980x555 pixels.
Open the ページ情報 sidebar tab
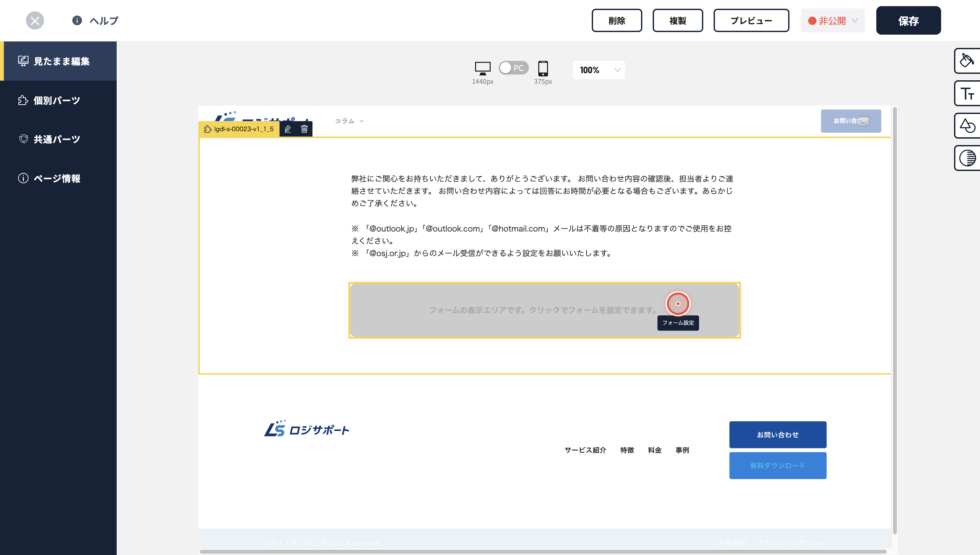(58, 178)
